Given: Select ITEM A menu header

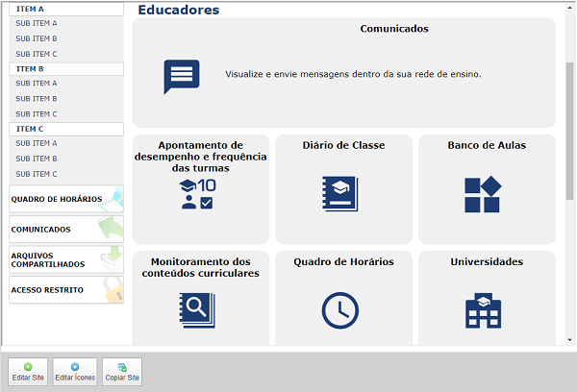Looking at the screenshot, I should click(x=66, y=10).
